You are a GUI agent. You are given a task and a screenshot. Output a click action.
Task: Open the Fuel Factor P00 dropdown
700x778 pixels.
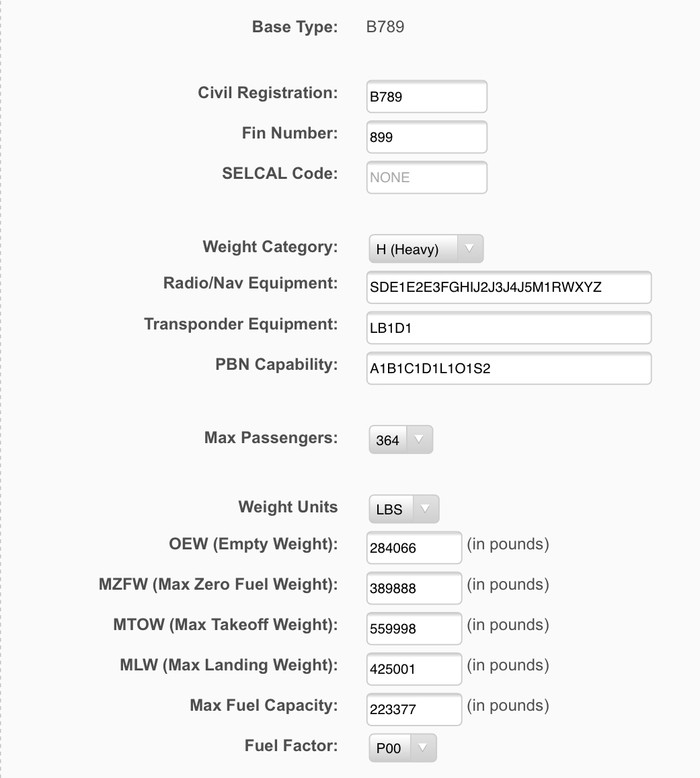(x=403, y=748)
